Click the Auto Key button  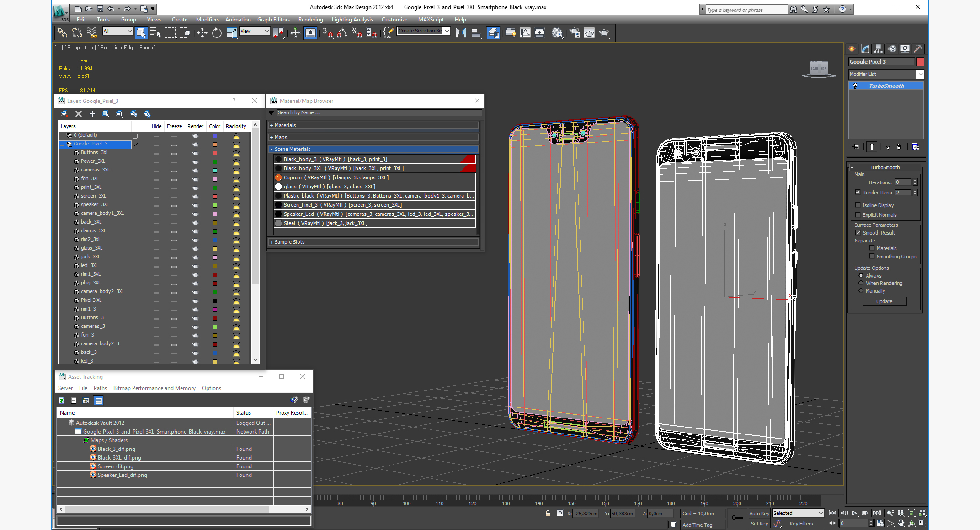tap(759, 514)
